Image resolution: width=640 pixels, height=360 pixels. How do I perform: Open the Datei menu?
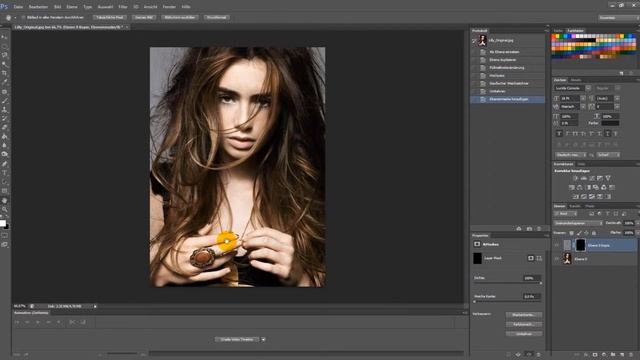(18, 7)
